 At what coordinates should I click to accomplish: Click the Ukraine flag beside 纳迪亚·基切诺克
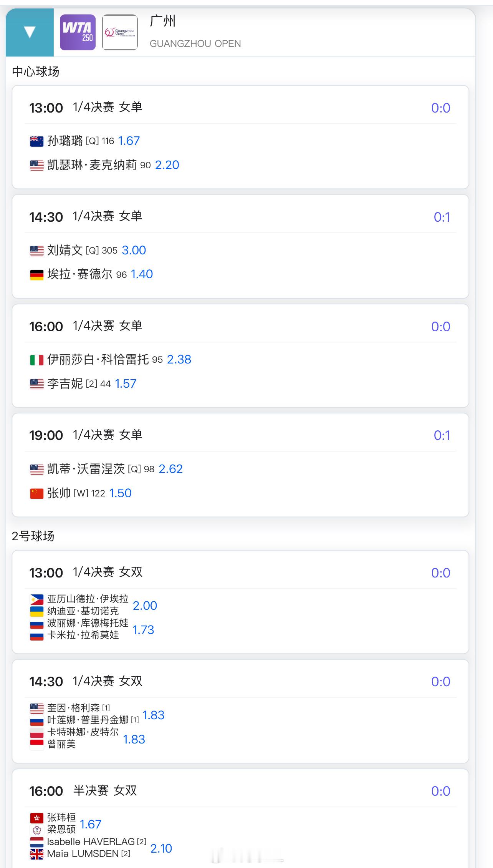coord(37,611)
